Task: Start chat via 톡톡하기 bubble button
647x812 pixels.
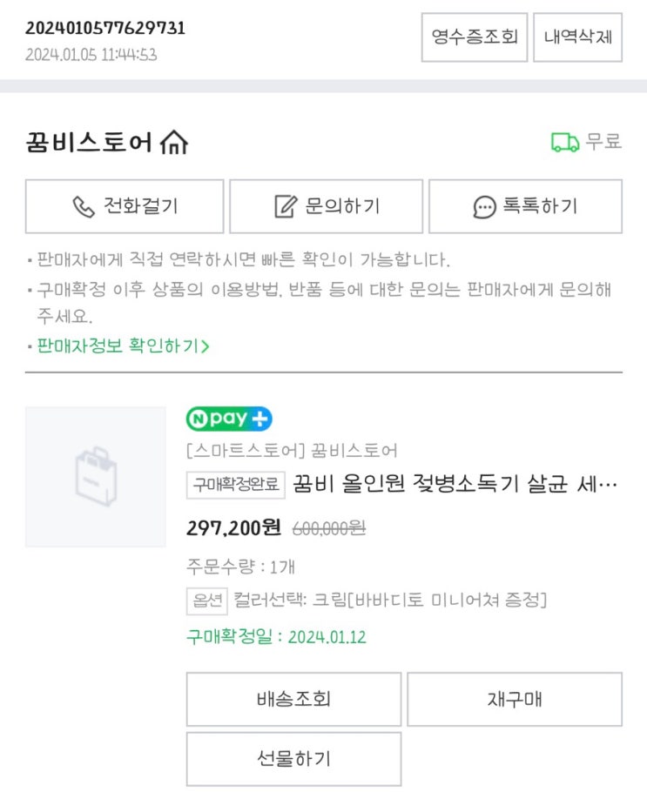Action: tap(525, 206)
